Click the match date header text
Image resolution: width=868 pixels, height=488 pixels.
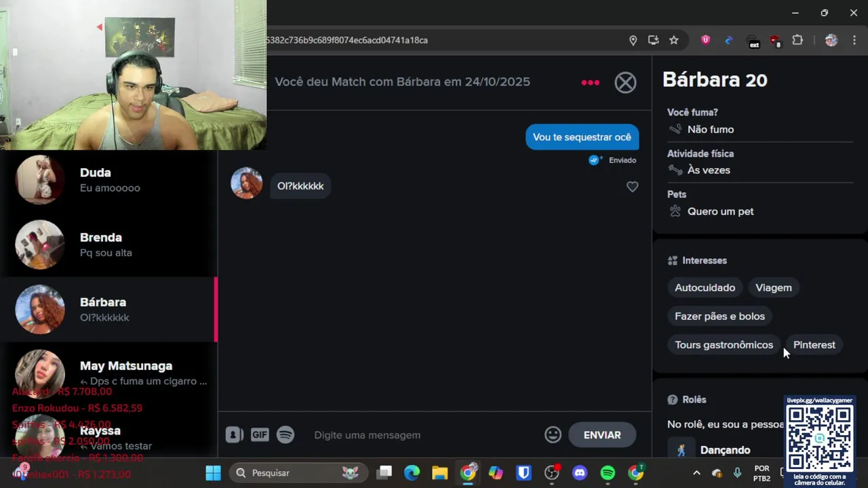tap(402, 81)
